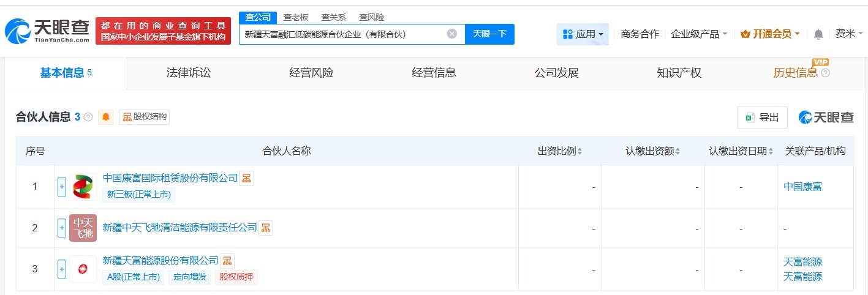Click the 天眼查 logo at top left
Screen dimensions: 868x295
tap(47, 31)
